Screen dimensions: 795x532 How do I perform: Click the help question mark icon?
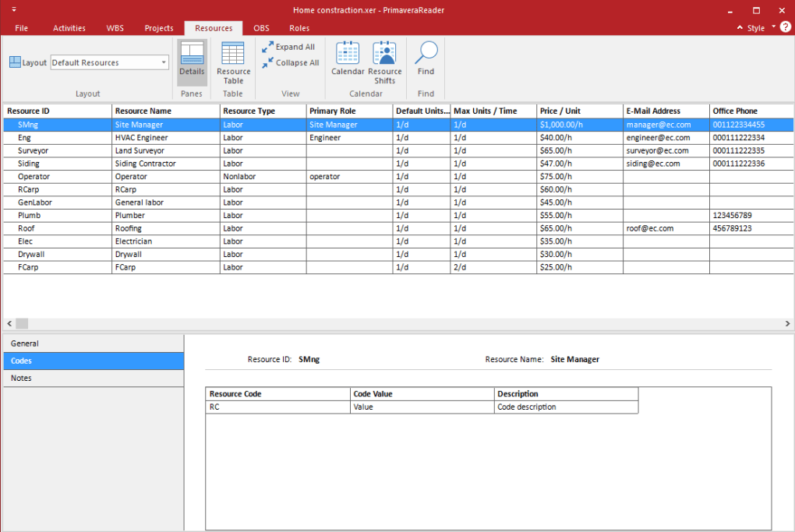[785, 27]
